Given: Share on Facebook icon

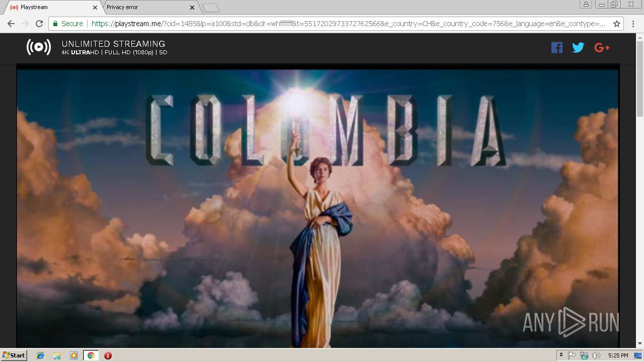Looking at the screenshot, I should click(x=556, y=48).
